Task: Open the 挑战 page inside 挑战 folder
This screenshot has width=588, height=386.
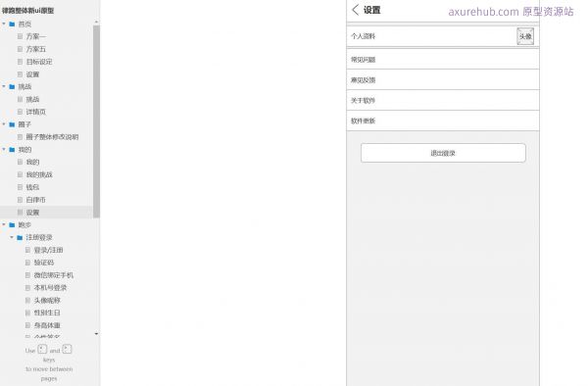Action: tap(32, 99)
